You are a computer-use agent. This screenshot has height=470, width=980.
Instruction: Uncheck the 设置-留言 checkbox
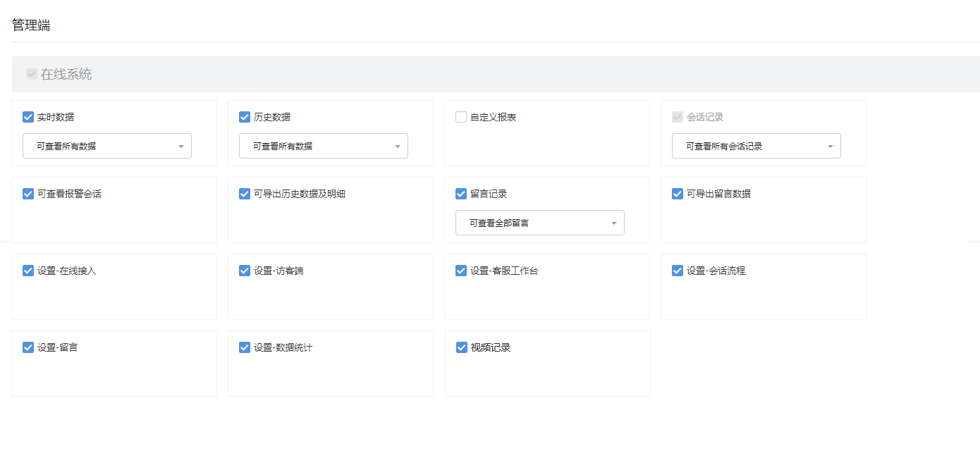(28, 347)
